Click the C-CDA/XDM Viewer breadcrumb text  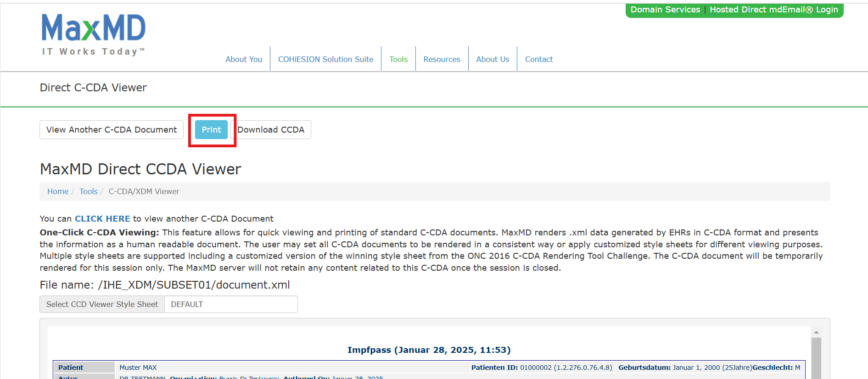click(x=144, y=191)
